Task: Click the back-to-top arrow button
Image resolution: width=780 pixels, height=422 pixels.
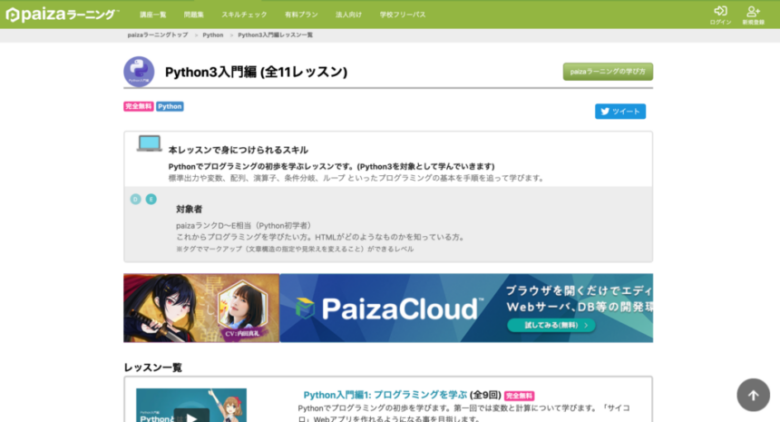Action: 753,395
